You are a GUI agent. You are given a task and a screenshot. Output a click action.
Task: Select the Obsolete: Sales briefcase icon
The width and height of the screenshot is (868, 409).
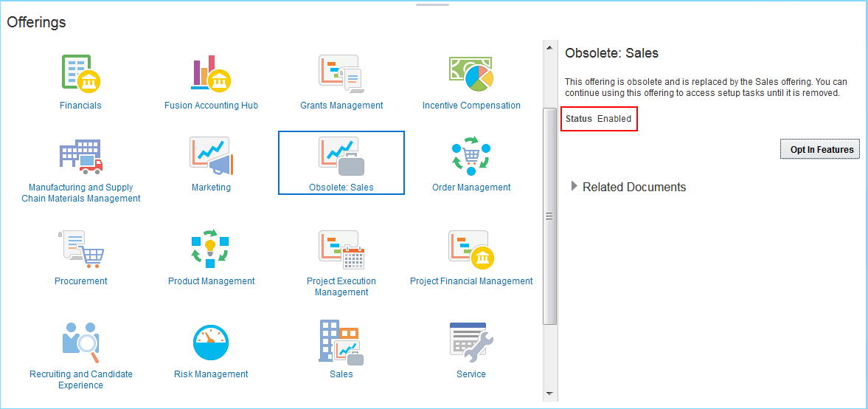click(341, 155)
